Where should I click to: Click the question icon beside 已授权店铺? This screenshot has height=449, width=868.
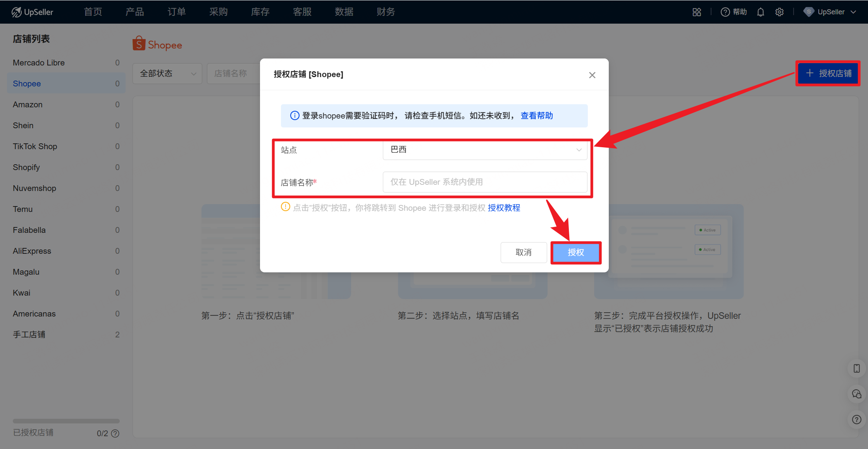coord(116,433)
